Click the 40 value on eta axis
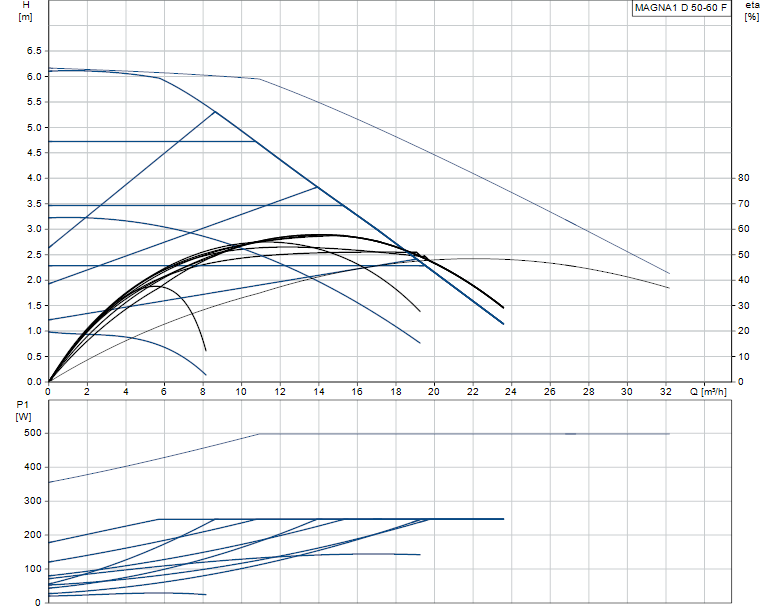 (x=743, y=280)
